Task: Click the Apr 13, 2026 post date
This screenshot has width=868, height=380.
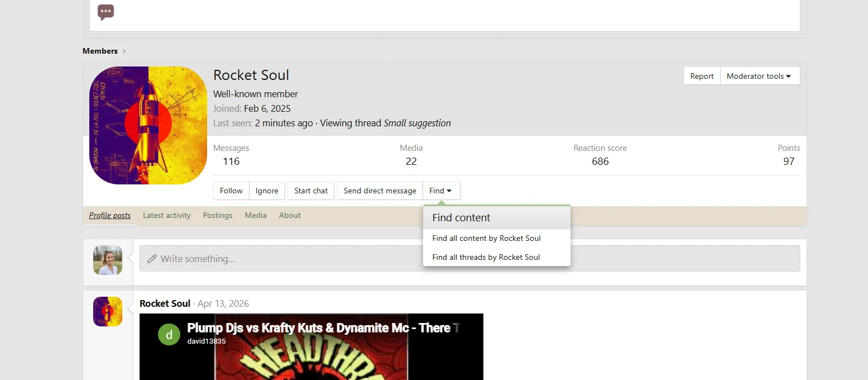Action: 223,303
